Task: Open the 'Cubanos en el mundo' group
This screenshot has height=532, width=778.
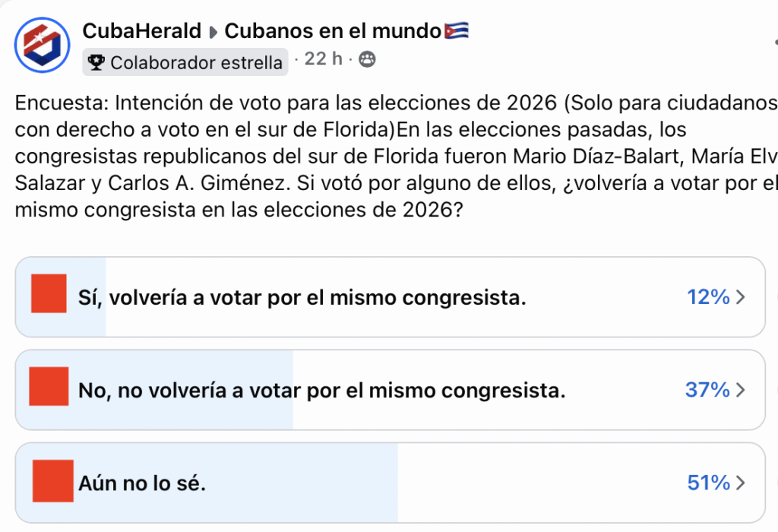Action: click(334, 30)
